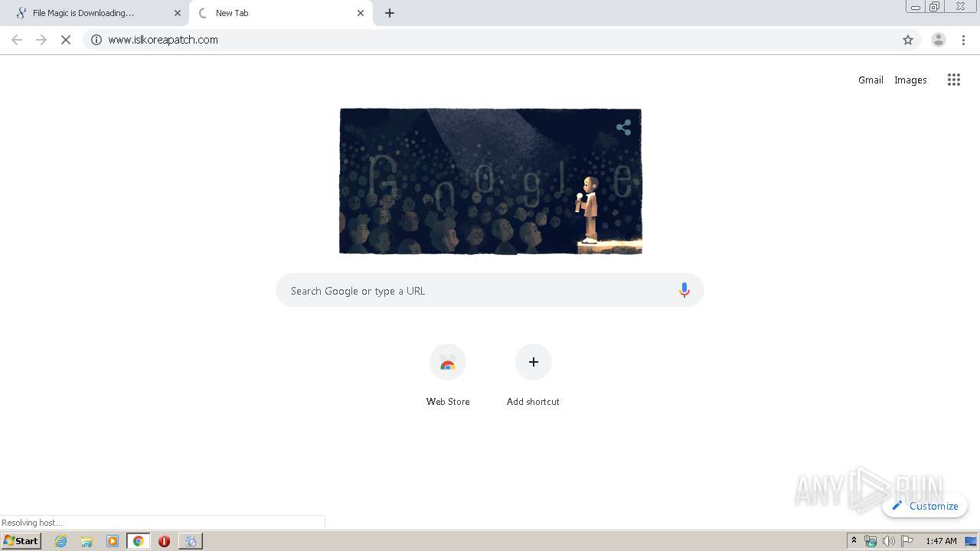Launch Internet Explorer from the taskbar

point(61,541)
